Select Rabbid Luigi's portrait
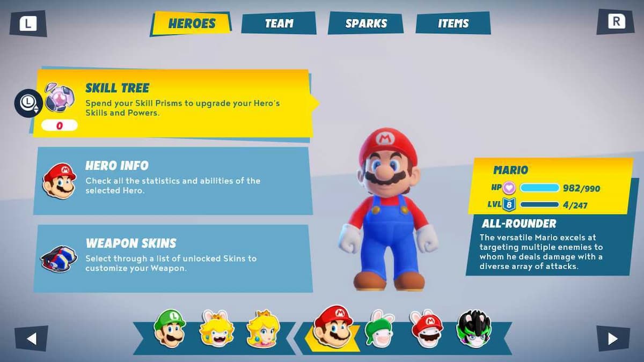The width and height of the screenshot is (644, 362). pyautogui.click(x=379, y=329)
